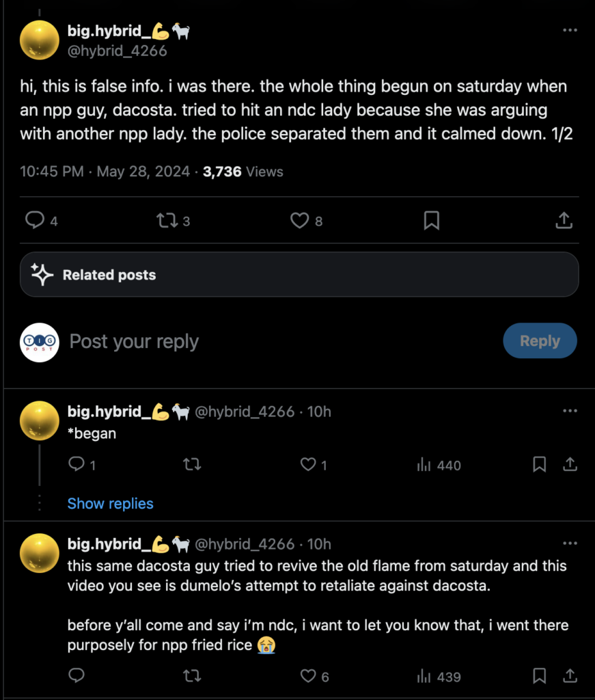The height and width of the screenshot is (700, 595).
Task: Click the Post your reply field
Action: (273, 341)
